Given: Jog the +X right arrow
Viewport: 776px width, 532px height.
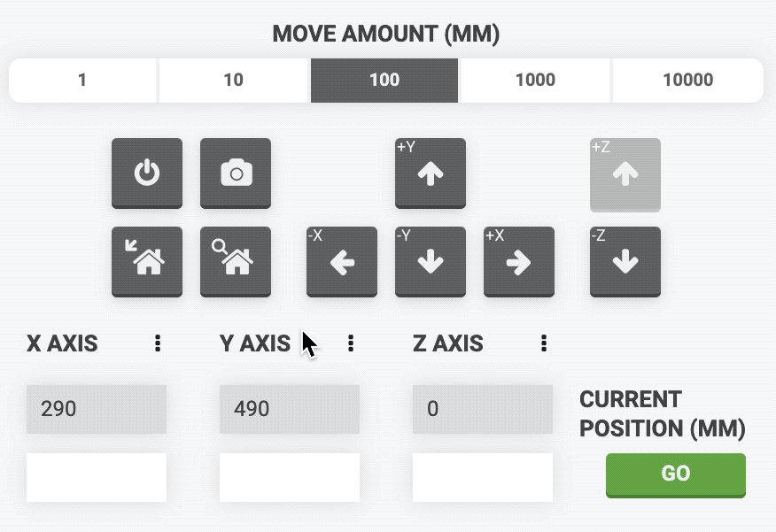Looking at the screenshot, I should (519, 261).
